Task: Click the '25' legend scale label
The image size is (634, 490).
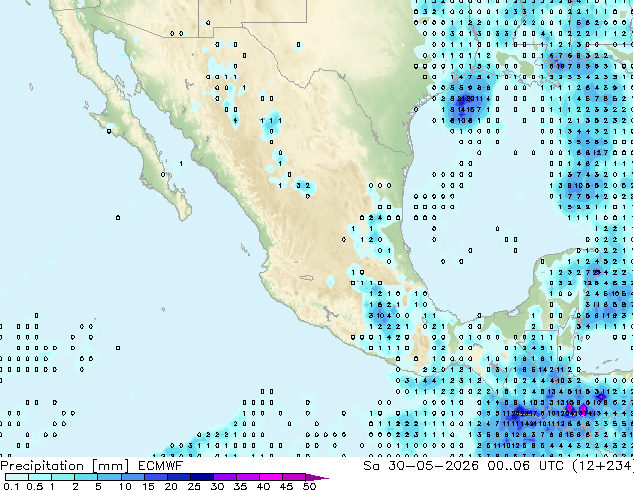Action: (x=194, y=486)
